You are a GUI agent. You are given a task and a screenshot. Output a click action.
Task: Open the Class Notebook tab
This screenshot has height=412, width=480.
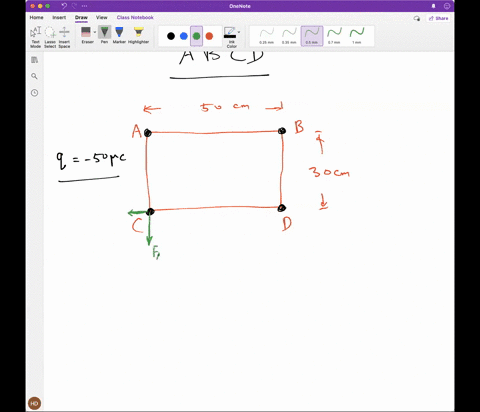[135, 17]
